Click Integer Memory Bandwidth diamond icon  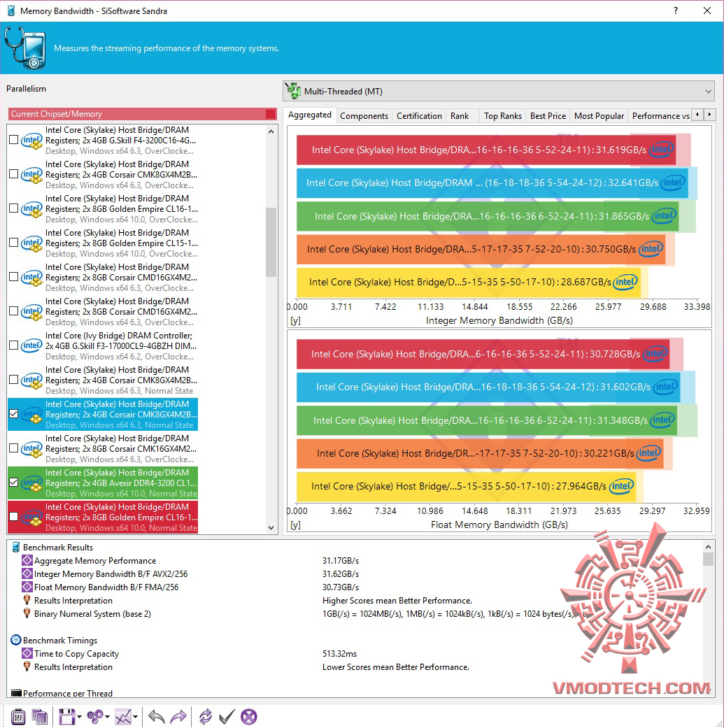[27, 574]
